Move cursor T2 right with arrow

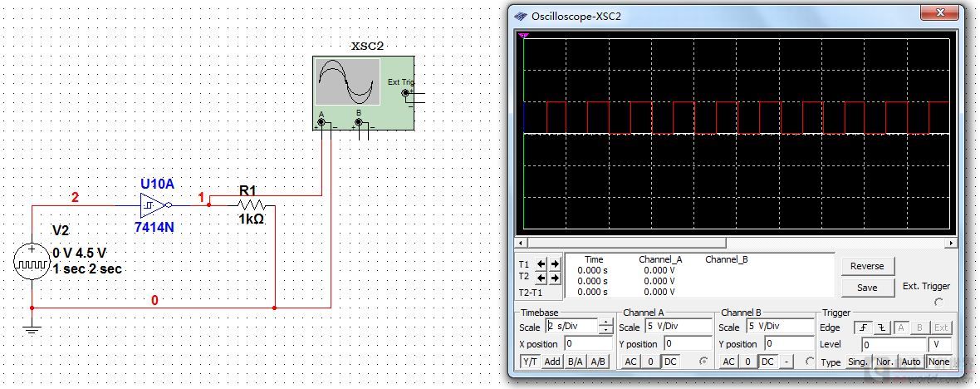(x=555, y=278)
